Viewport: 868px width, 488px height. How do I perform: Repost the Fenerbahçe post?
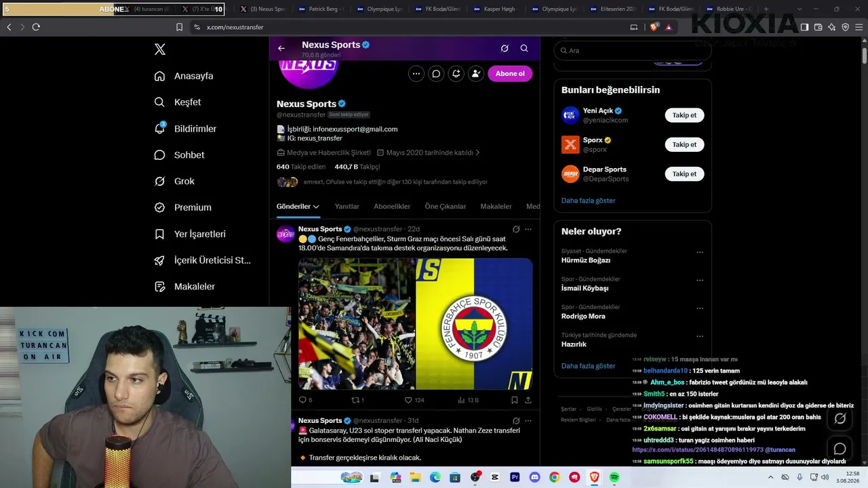(357, 401)
